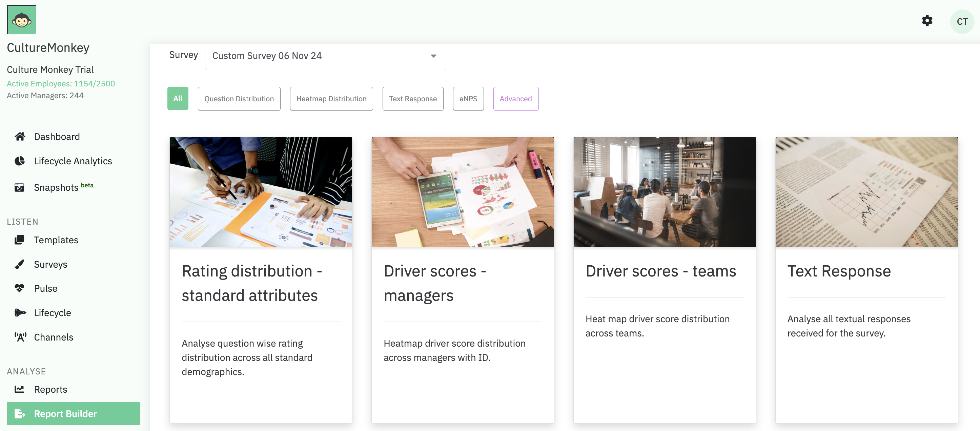Filter by eNPS reports
The height and width of the screenshot is (431, 980).
(x=468, y=99)
